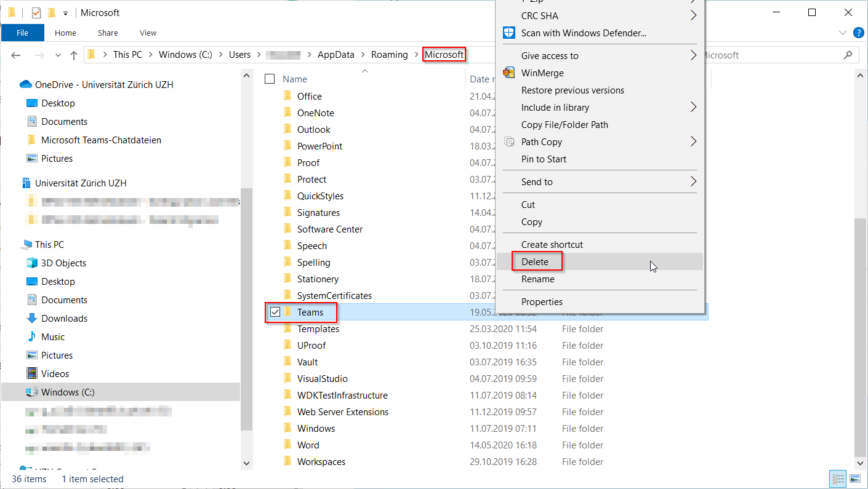The width and height of the screenshot is (868, 489).
Task: Click the Up one level arrow
Action: [x=74, y=55]
